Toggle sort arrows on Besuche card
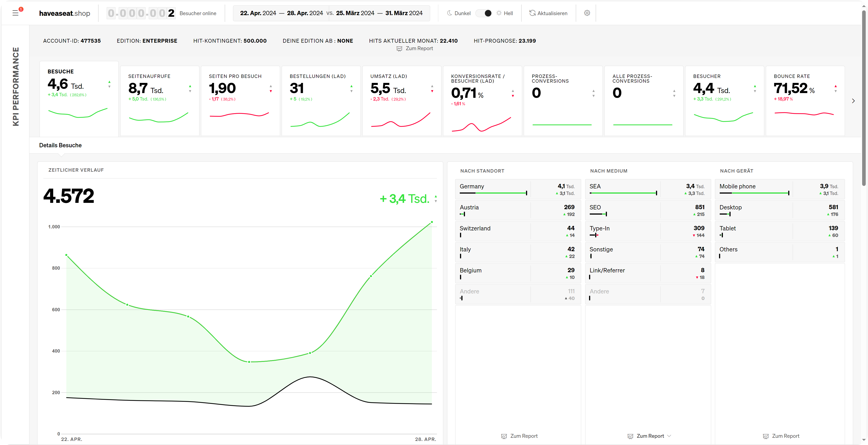The image size is (868, 445). (109, 84)
